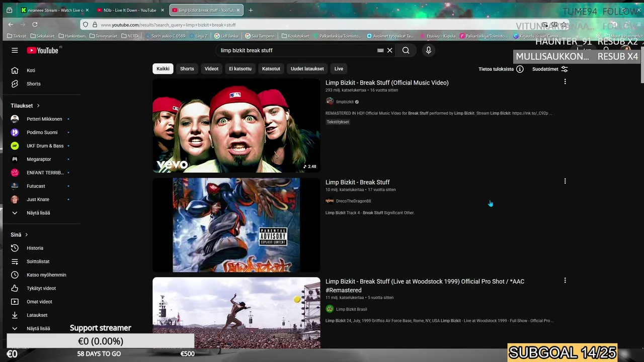Image resolution: width=644 pixels, height=362 pixels.
Task: Clear the search query with the X
Action: tap(389, 50)
